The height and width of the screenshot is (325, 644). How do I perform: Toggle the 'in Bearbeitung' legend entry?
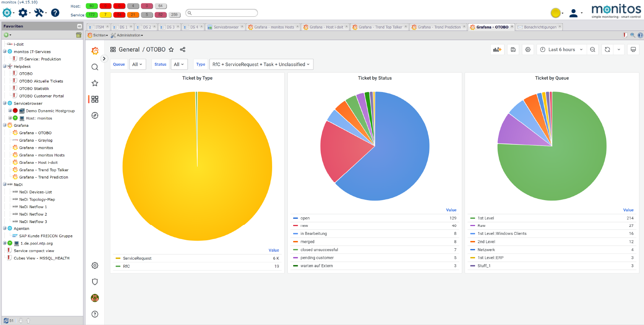[313, 234]
